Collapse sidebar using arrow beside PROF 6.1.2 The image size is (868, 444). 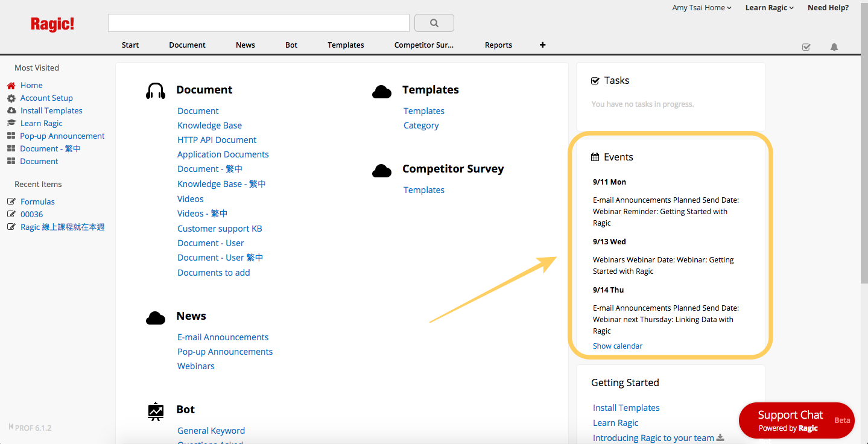tap(11, 427)
